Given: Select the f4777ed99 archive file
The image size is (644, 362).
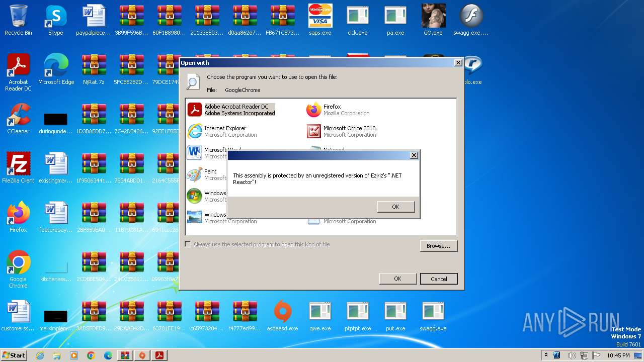Looking at the screenshot, I should [245, 316].
